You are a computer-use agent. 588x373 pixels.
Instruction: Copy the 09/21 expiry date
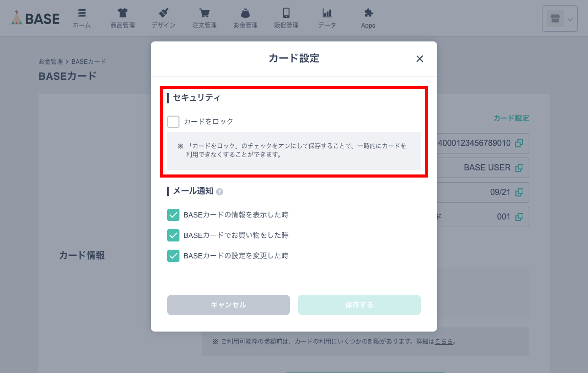519,192
